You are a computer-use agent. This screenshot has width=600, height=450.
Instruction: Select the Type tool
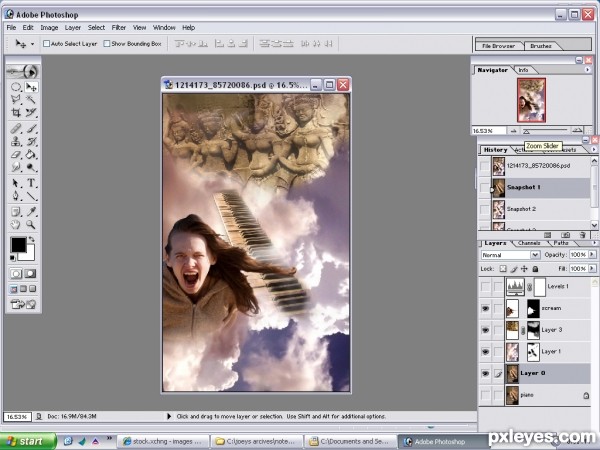point(31,183)
